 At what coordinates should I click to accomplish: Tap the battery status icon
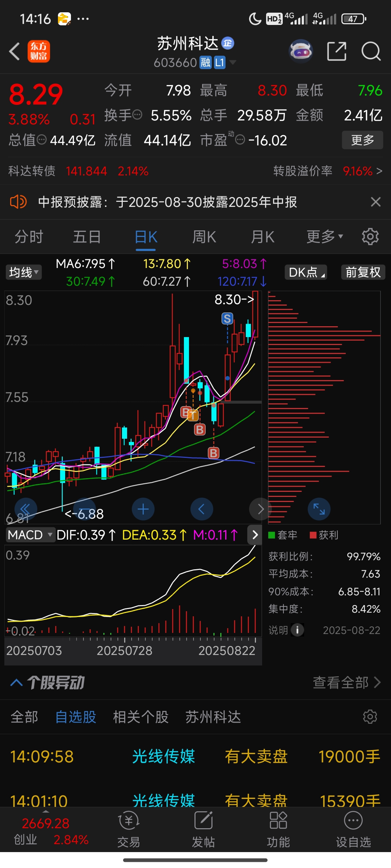(354, 19)
